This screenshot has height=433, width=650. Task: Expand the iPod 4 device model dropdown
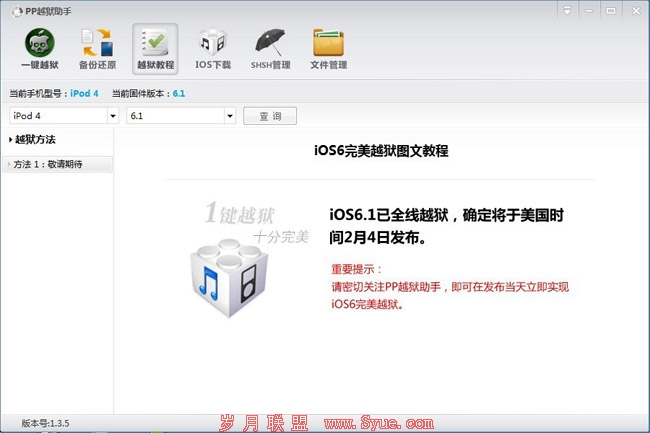point(113,116)
